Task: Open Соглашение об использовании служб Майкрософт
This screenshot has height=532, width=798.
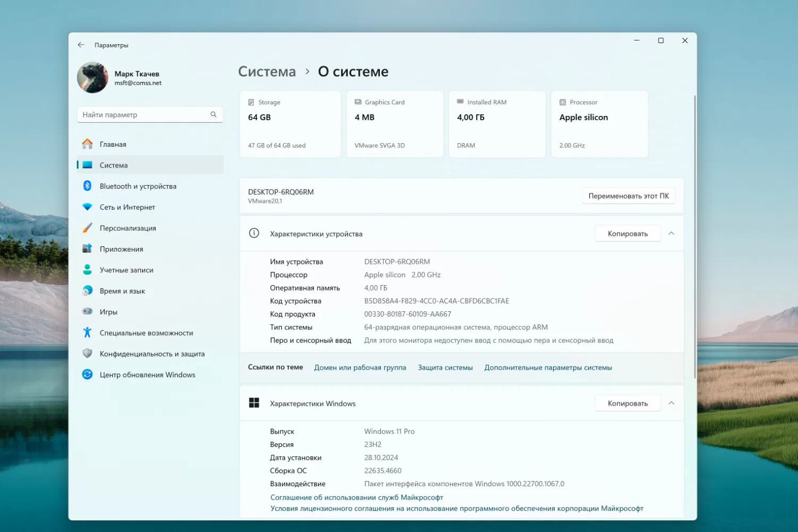Action: pyautogui.click(x=356, y=497)
